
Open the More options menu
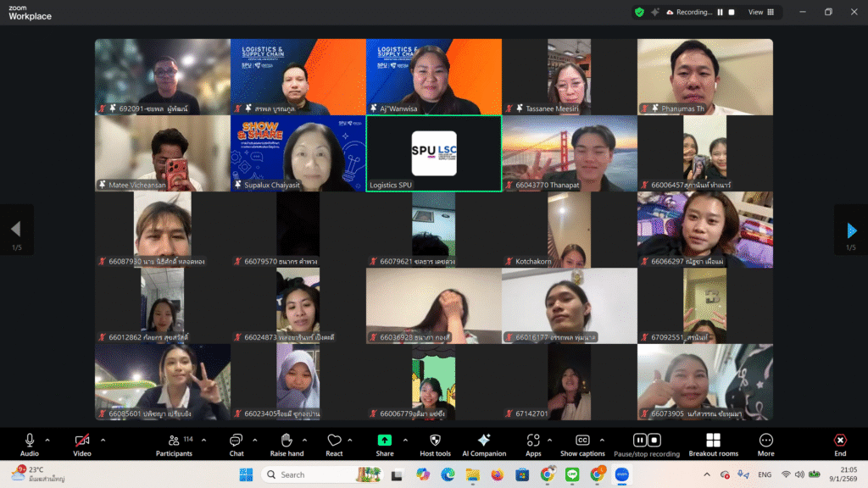coord(765,444)
